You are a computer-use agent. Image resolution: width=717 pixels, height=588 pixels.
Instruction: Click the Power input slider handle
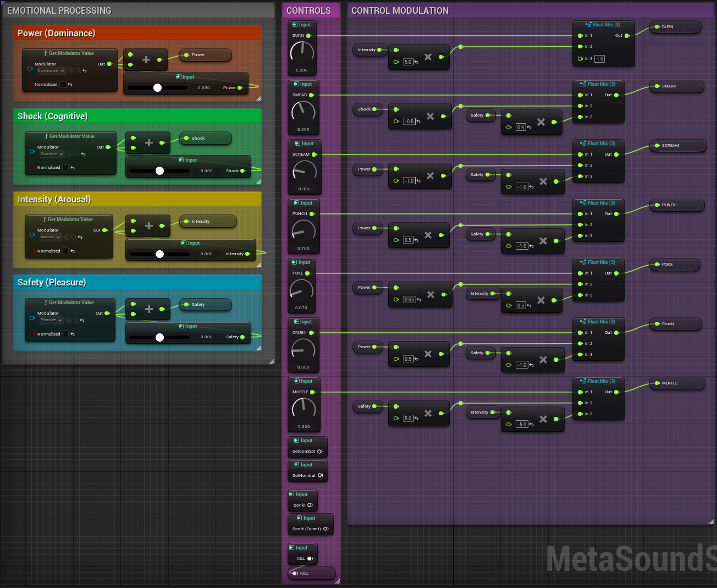(x=157, y=87)
